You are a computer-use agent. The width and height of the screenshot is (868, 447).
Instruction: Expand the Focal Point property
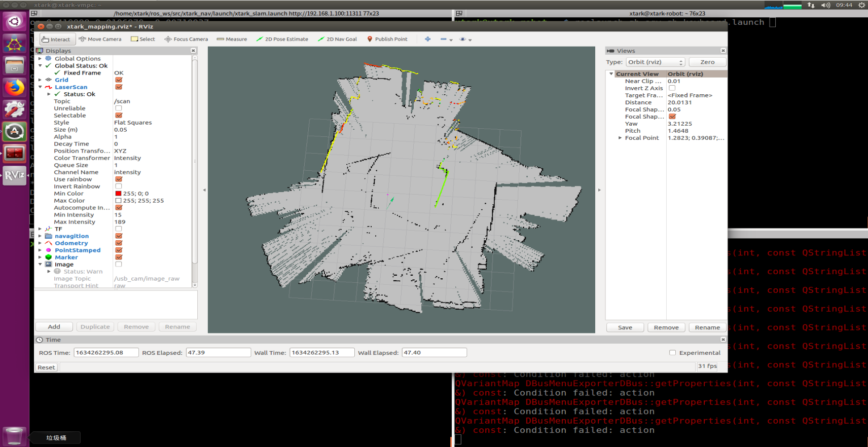pos(620,138)
